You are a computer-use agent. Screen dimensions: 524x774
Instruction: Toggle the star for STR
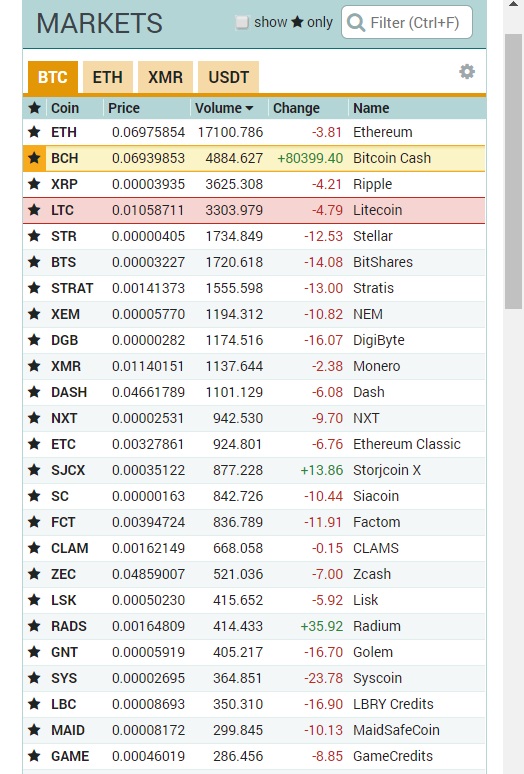tap(34, 236)
